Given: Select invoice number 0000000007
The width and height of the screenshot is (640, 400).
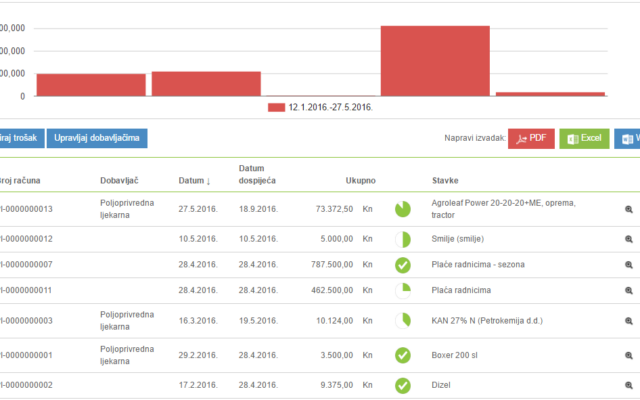Looking at the screenshot, I should click(x=26, y=265).
